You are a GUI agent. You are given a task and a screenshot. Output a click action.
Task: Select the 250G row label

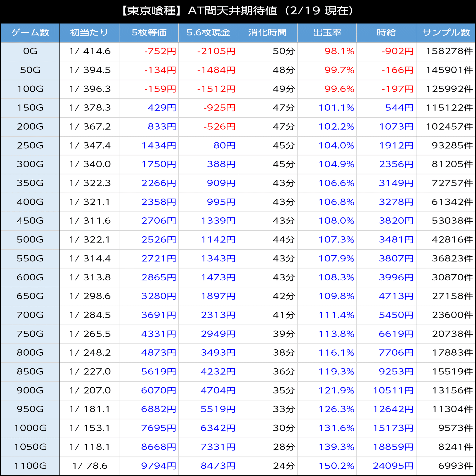click(x=30, y=145)
